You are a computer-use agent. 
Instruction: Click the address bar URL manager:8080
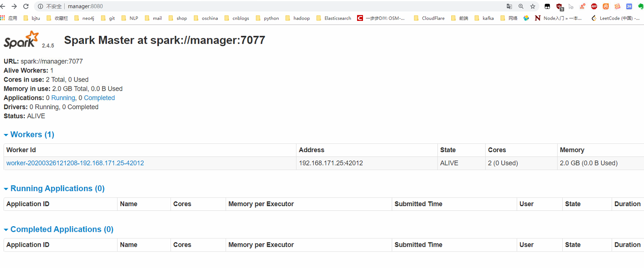click(85, 6)
